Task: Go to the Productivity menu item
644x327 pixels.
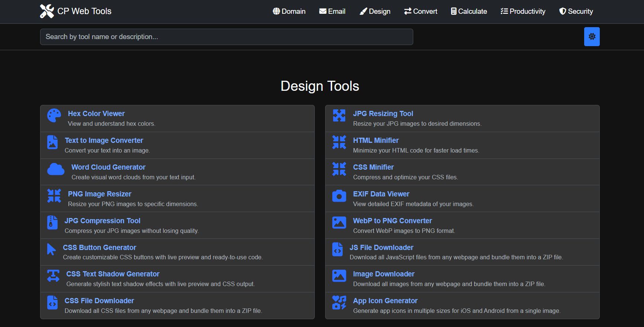Action: pos(523,12)
